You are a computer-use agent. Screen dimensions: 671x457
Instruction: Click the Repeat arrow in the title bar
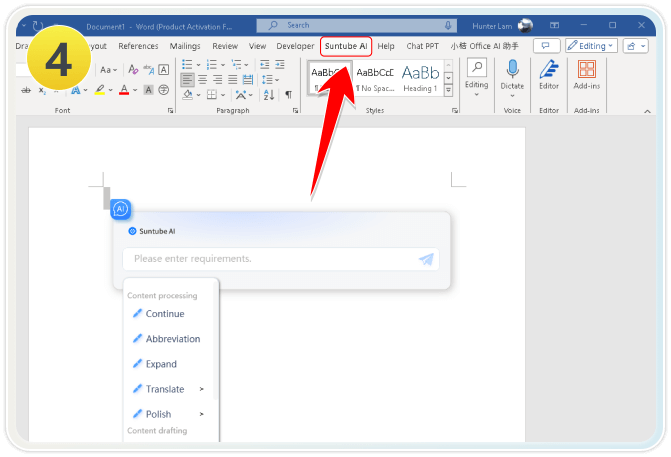38,26
